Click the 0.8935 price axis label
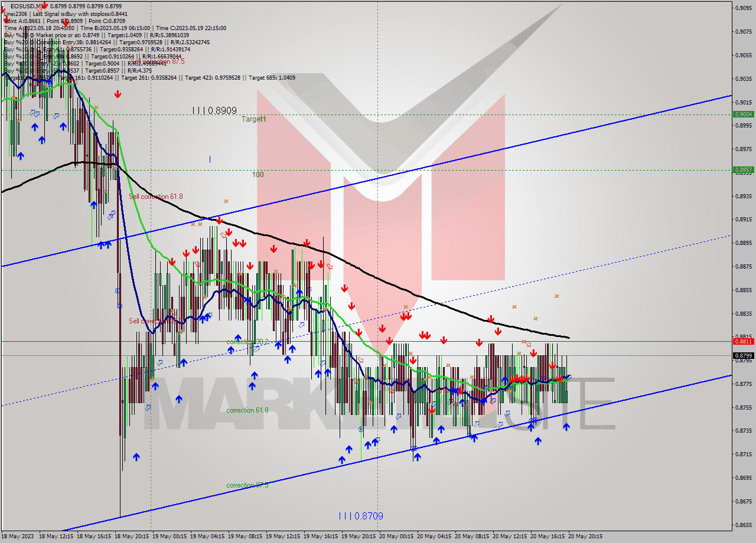 pos(742,196)
